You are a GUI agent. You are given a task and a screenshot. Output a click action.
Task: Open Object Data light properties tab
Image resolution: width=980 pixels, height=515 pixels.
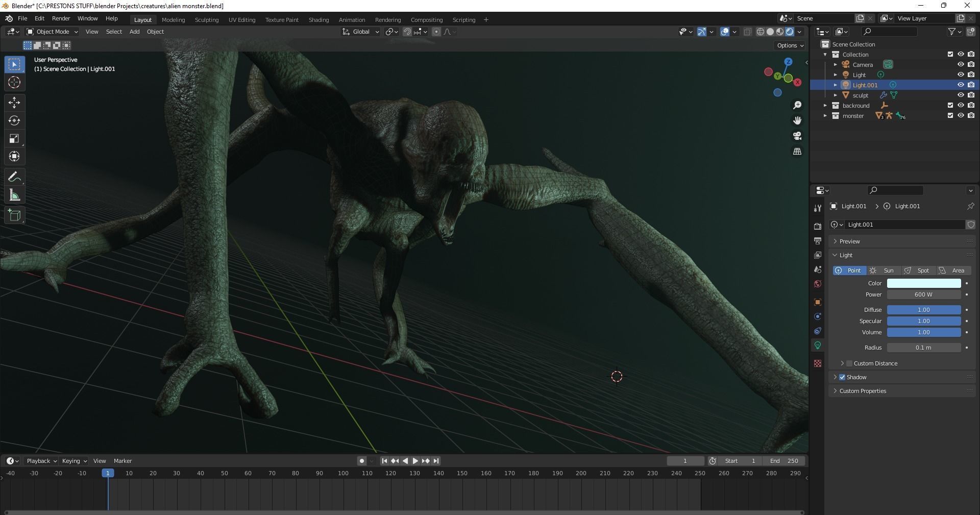pos(818,346)
